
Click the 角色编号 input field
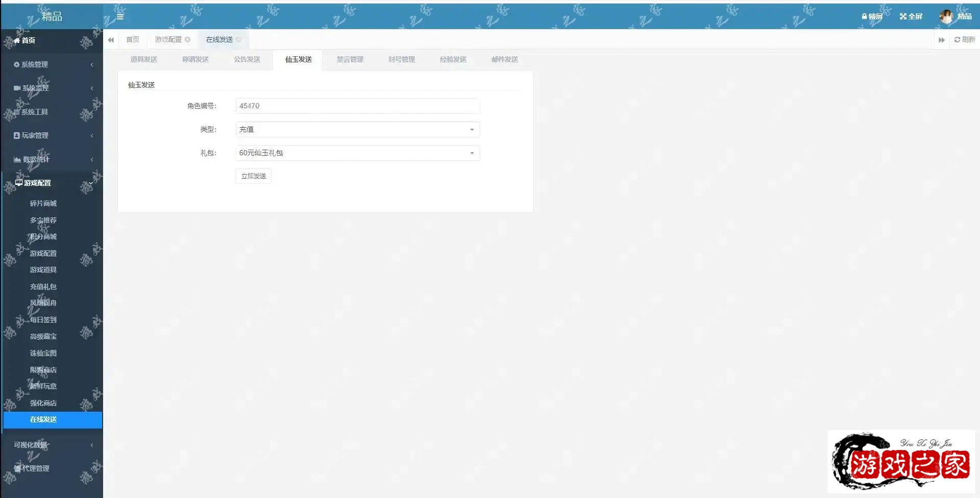[x=357, y=106]
